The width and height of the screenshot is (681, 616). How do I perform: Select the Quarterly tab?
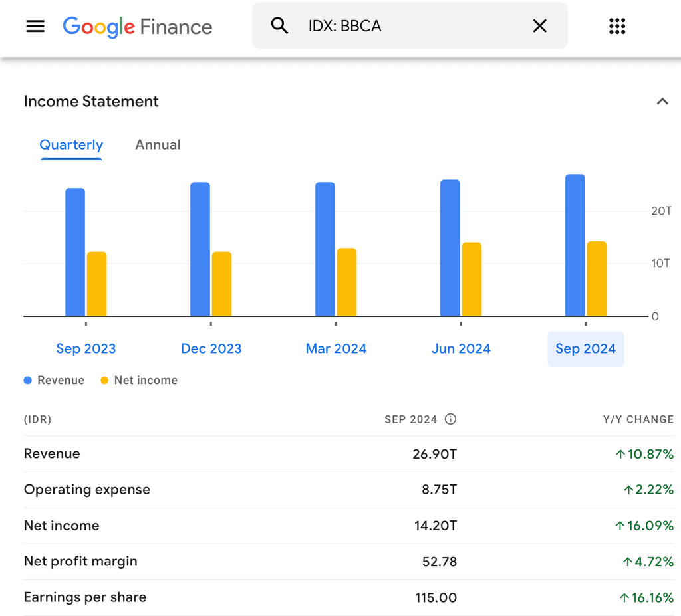71,145
